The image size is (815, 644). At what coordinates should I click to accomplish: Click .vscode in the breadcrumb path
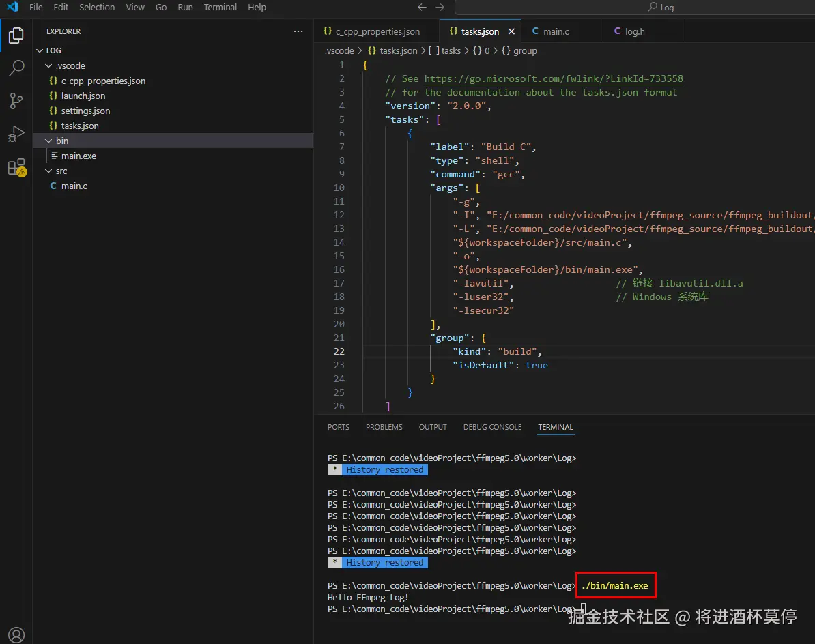[339, 51]
